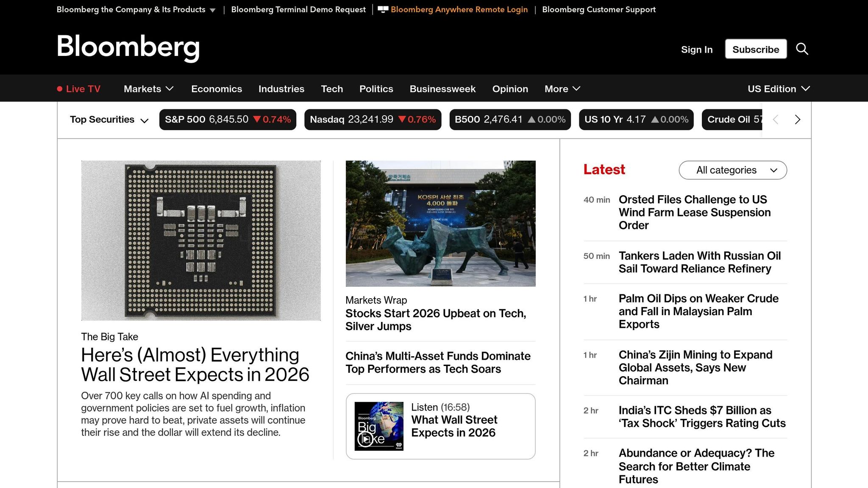The image size is (868, 488).
Task: Open the Tankers Laden With Russian Oil story
Action: point(700,262)
